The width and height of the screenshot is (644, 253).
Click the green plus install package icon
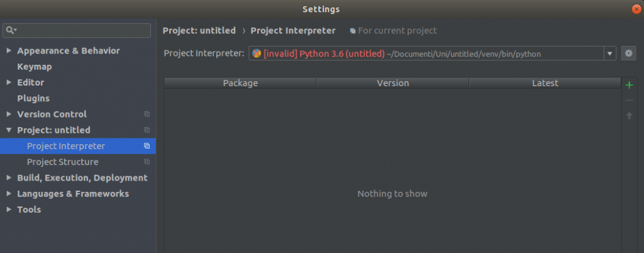(x=629, y=86)
